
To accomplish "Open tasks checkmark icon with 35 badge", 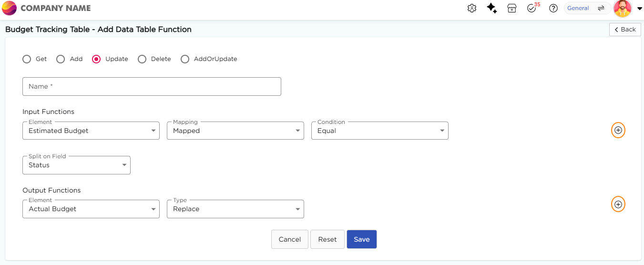I will click(x=532, y=8).
